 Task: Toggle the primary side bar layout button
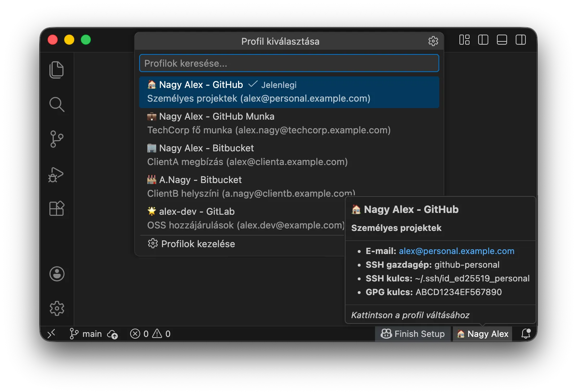(483, 40)
